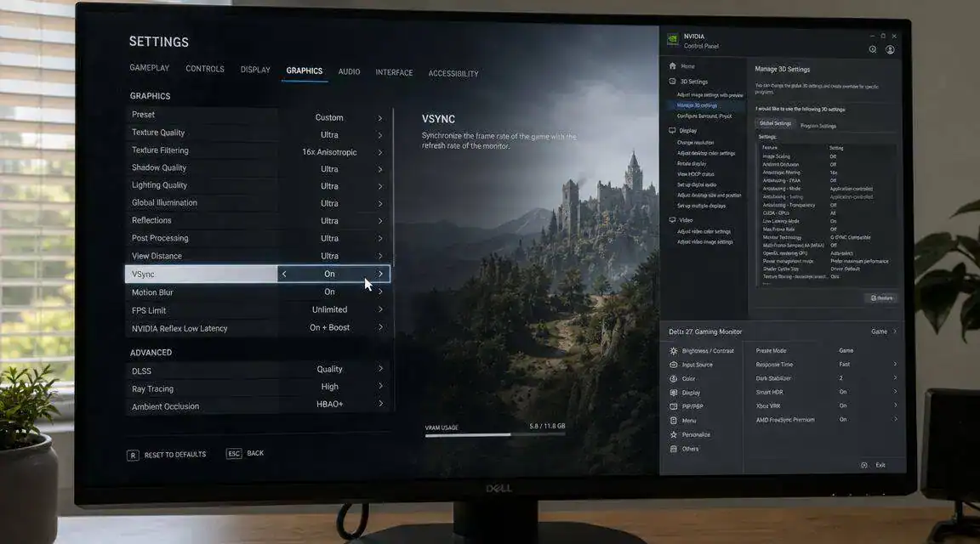Select Preset Mode row in monitor menu
980x544 pixels.
click(x=827, y=350)
